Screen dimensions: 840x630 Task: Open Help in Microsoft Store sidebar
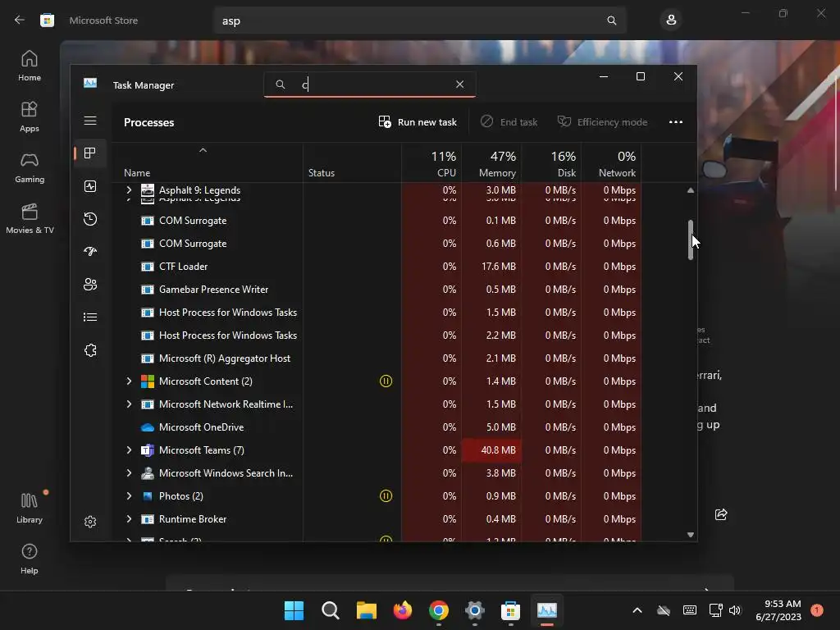(x=30, y=559)
